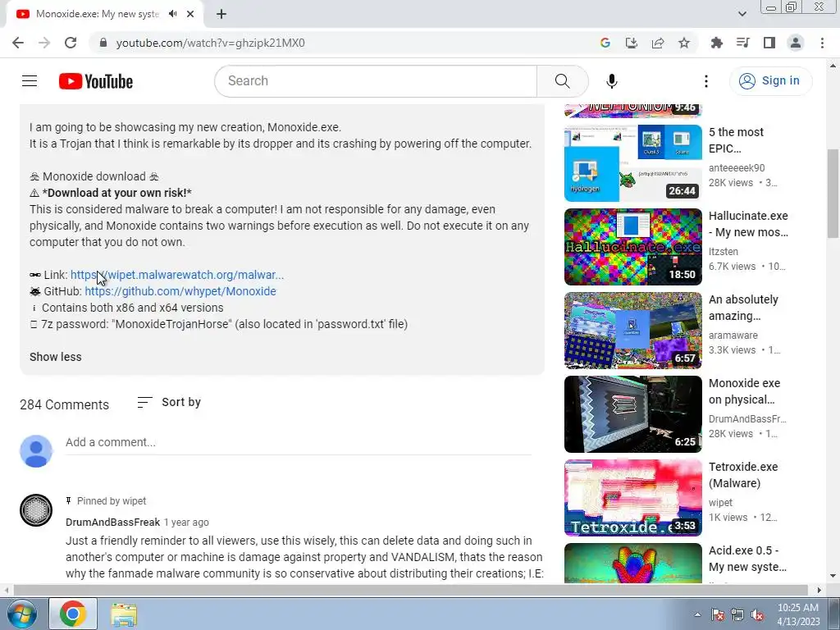Open the Windows Start button
The height and width of the screenshot is (630, 840).
pos(21,614)
